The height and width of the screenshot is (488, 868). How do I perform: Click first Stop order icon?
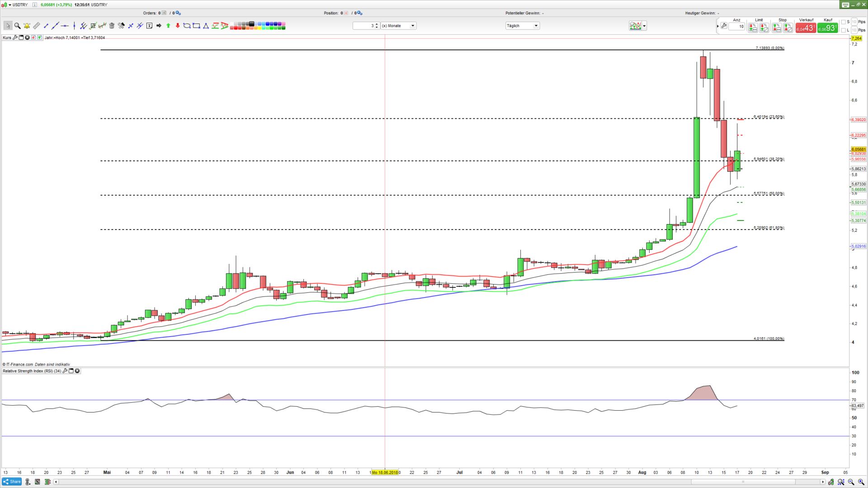point(777,28)
